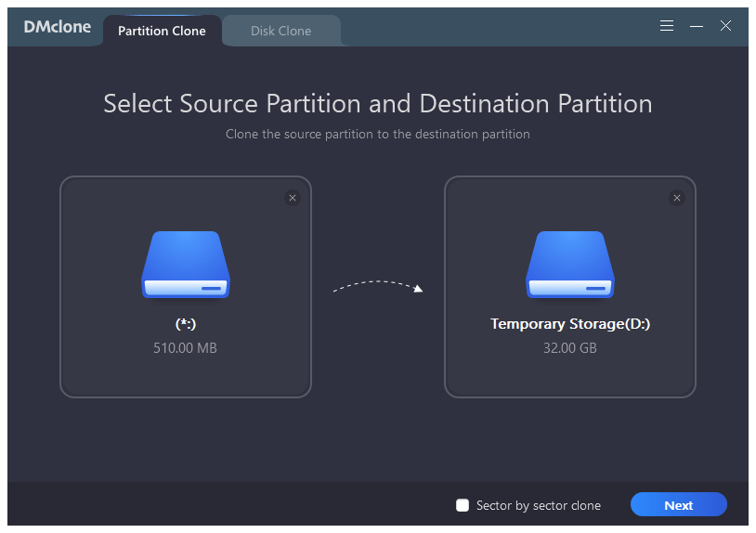Select the Temporary Storage(D:) partition name
Screen dimensions: 756x533
coord(569,324)
